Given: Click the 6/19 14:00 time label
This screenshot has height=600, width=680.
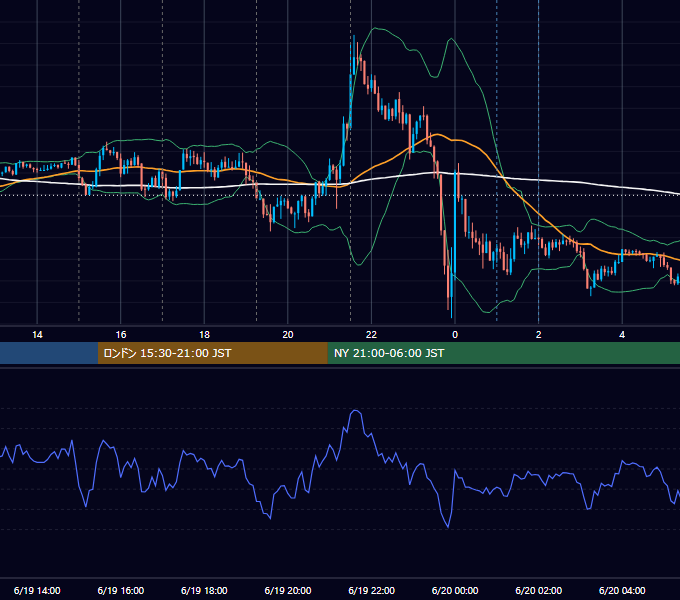Looking at the screenshot, I should click(37, 590).
